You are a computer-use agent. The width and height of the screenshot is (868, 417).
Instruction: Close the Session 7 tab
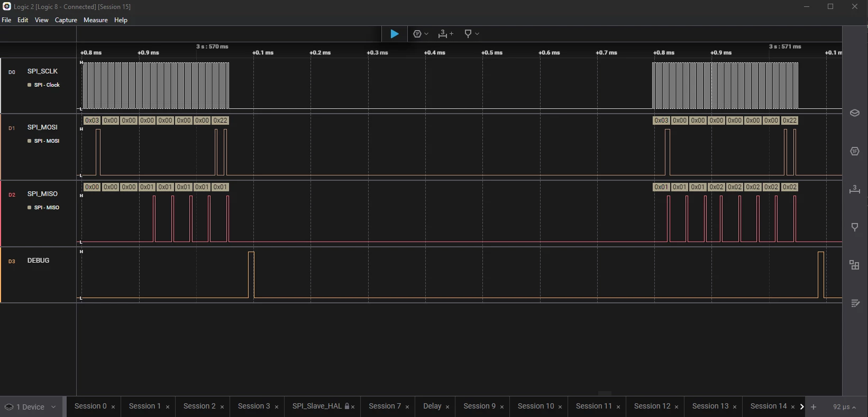tap(407, 407)
